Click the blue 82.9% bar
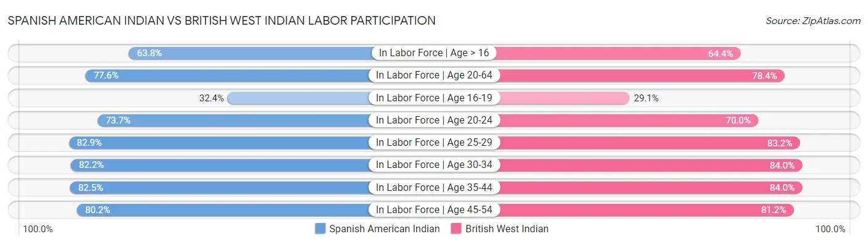868x244 pixels. pos(219,142)
